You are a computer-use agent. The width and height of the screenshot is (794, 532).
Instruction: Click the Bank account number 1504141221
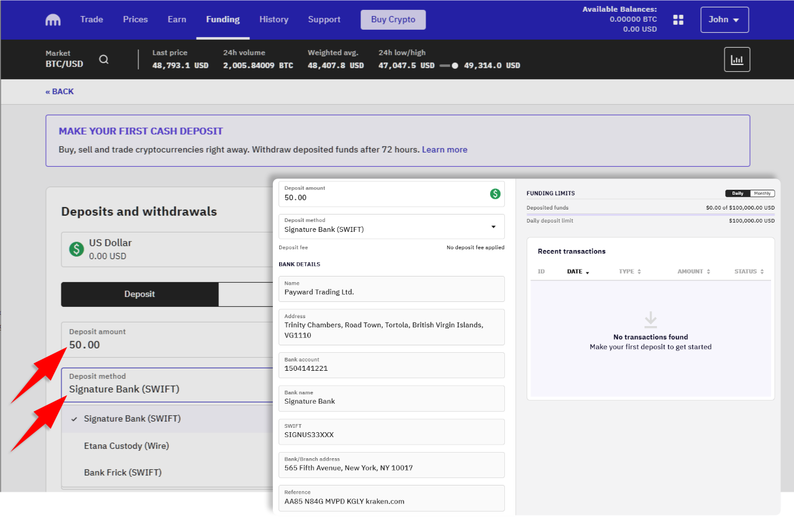[391, 365]
